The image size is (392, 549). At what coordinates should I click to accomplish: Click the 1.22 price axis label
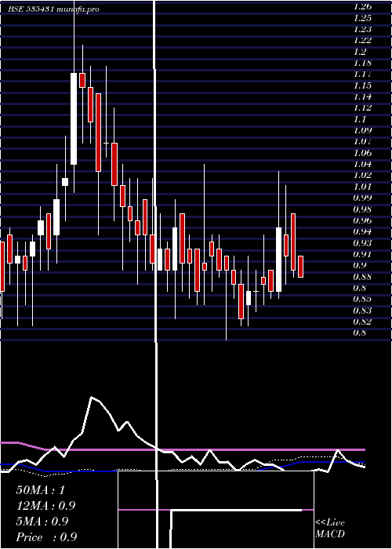point(362,40)
